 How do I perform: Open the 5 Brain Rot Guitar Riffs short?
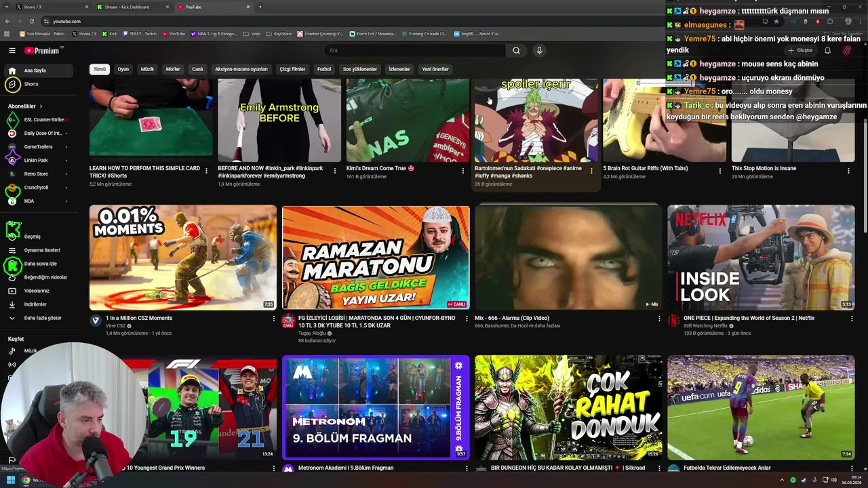tap(665, 120)
